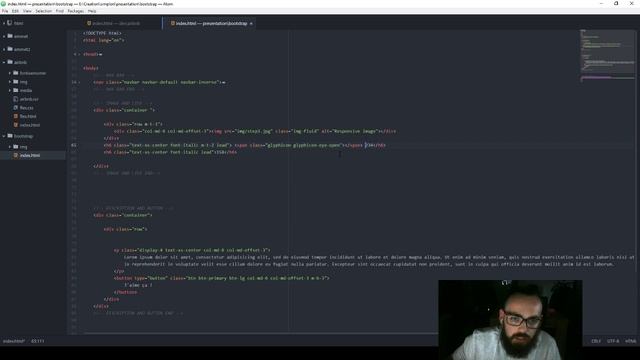Click the index.html file name in status bar
Viewport: 640px width, 360px height.
14,341
